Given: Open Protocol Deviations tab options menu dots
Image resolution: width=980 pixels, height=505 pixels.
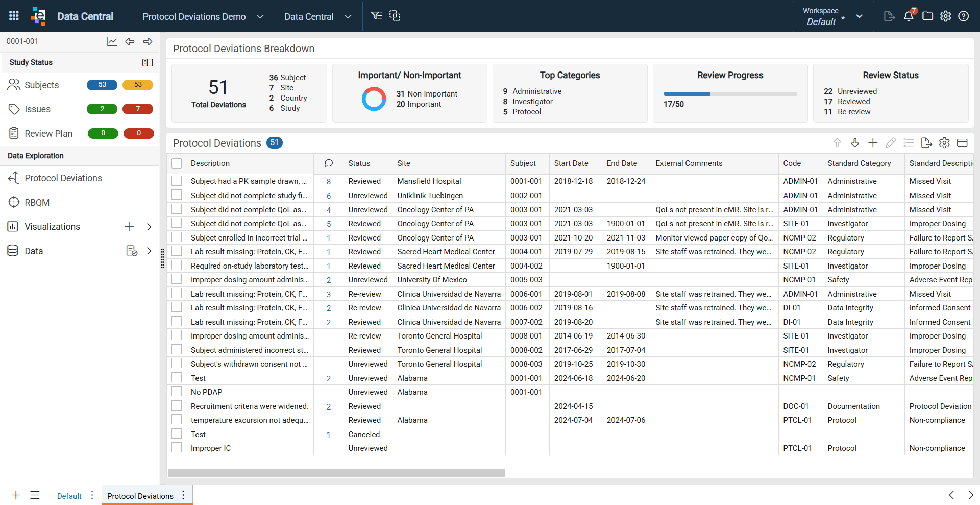Looking at the screenshot, I should click(x=183, y=495).
